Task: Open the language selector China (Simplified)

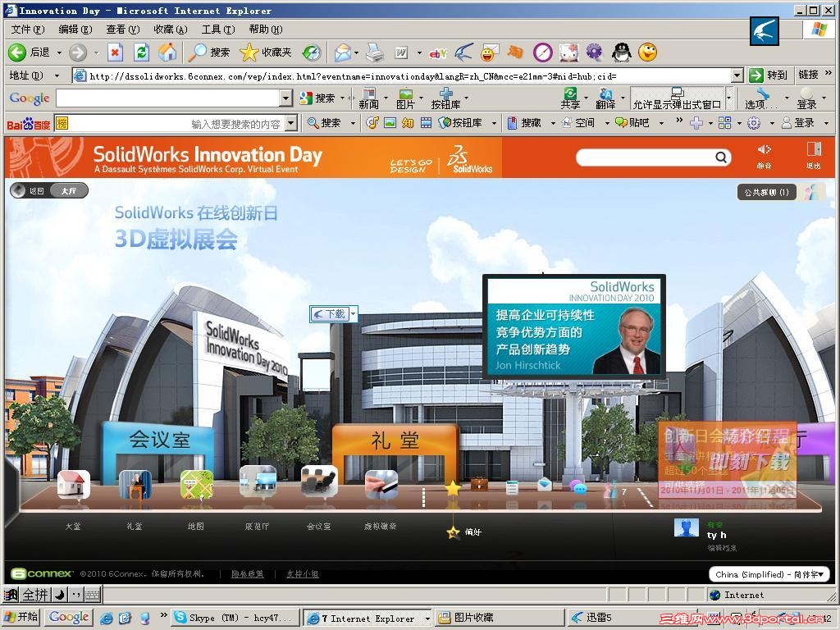Action: (769, 574)
